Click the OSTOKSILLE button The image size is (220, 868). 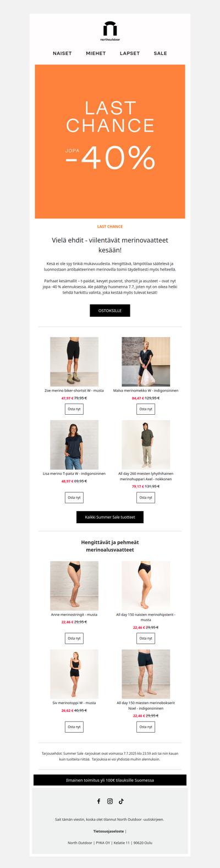coord(110,310)
